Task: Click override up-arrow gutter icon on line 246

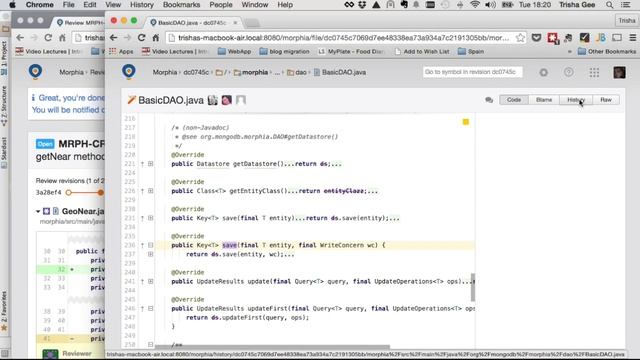Action: (142, 308)
